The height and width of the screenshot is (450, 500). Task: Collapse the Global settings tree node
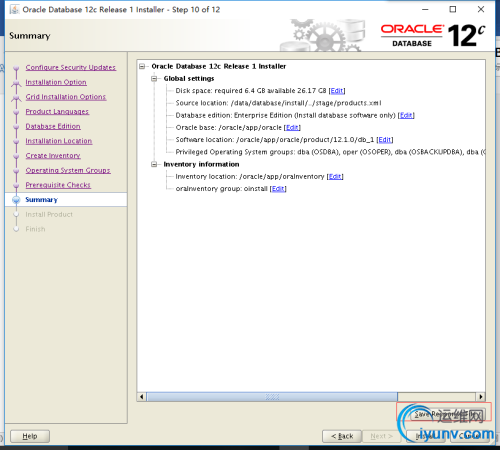(x=154, y=79)
